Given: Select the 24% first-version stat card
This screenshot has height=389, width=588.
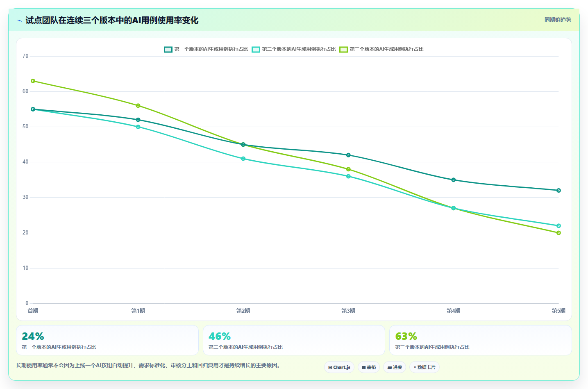Looking at the screenshot, I should coord(107,340).
